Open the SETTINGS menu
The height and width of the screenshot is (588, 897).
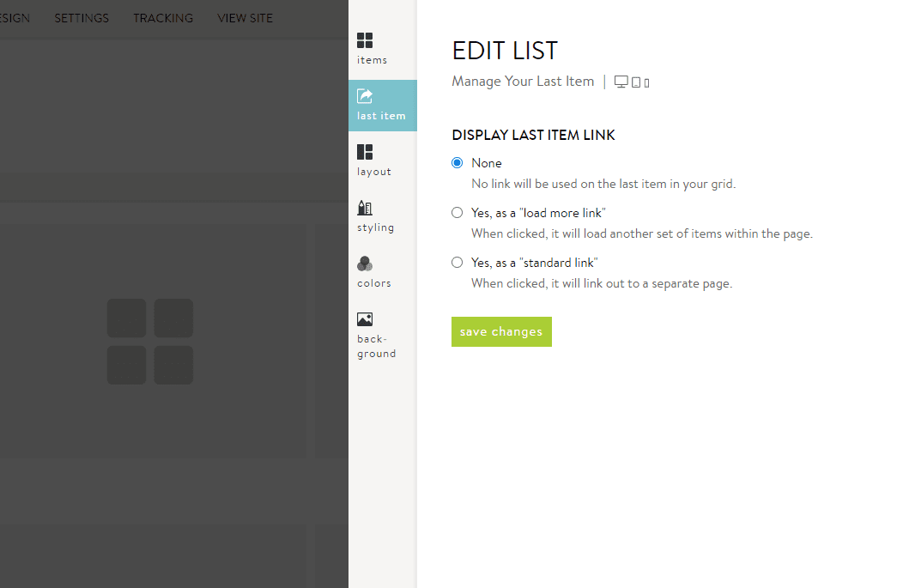coord(81,17)
